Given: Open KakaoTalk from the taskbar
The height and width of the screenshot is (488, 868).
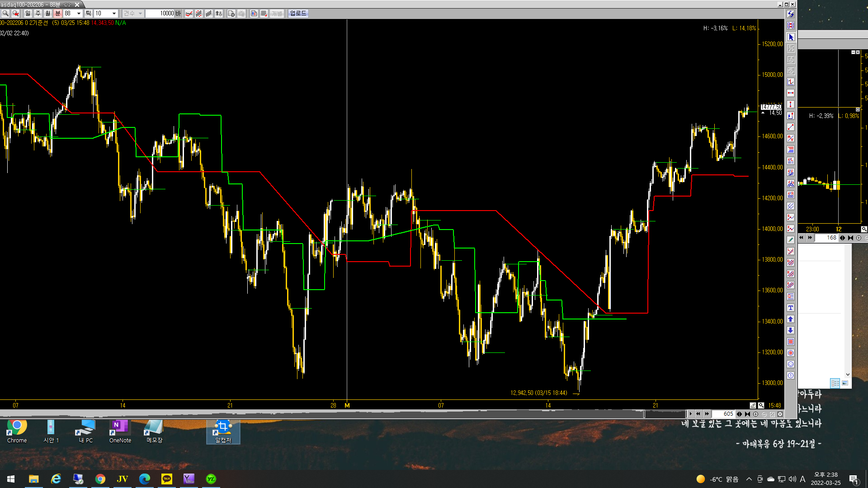Looking at the screenshot, I should 167,479.
